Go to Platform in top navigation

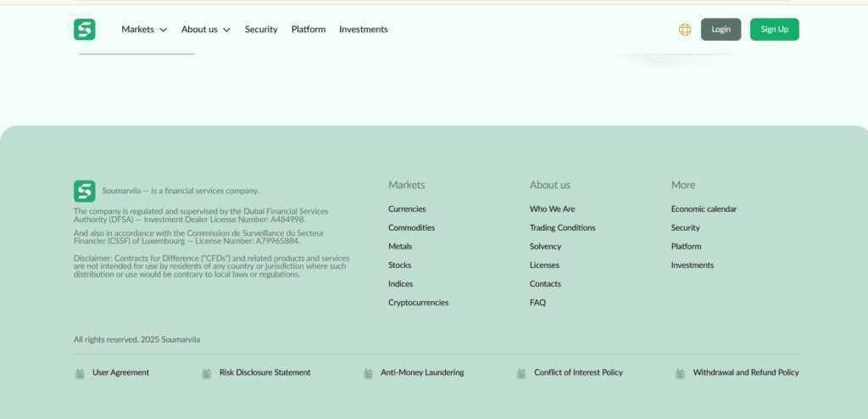tap(309, 30)
